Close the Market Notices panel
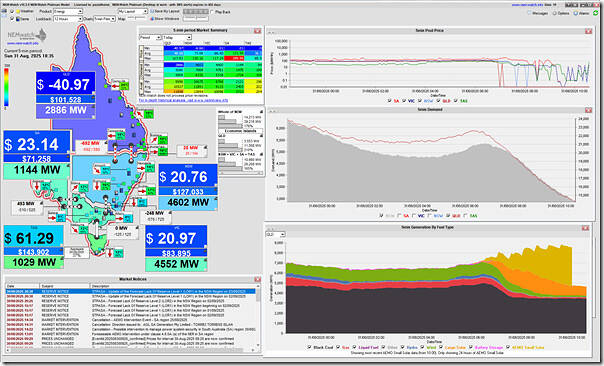604x366 pixels. tap(257, 279)
